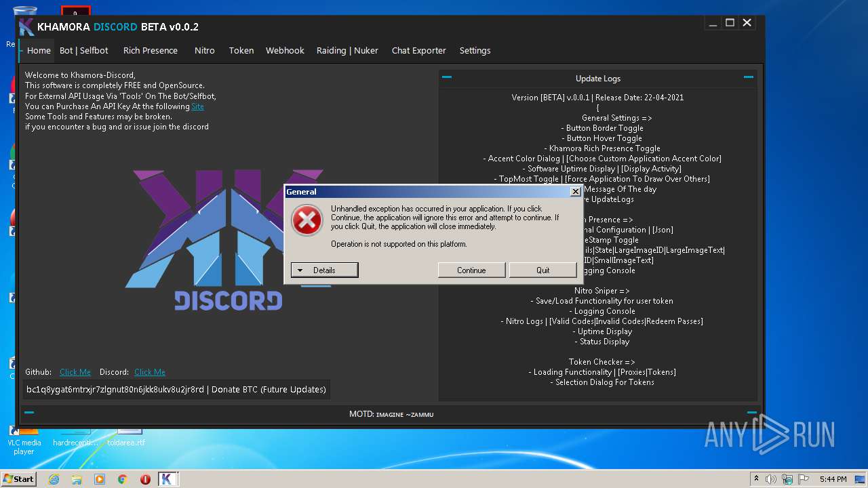Close the General error dialog
Screen dimensions: 868x488
coord(575,192)
